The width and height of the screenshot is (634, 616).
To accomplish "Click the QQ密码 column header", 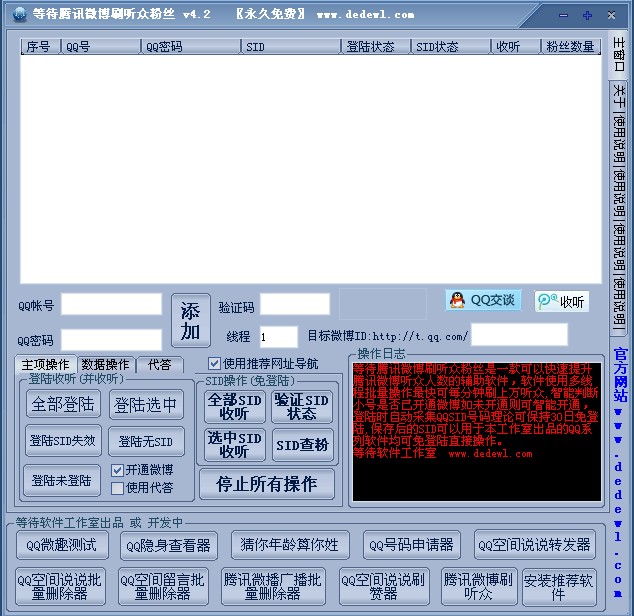I will 190,47.
